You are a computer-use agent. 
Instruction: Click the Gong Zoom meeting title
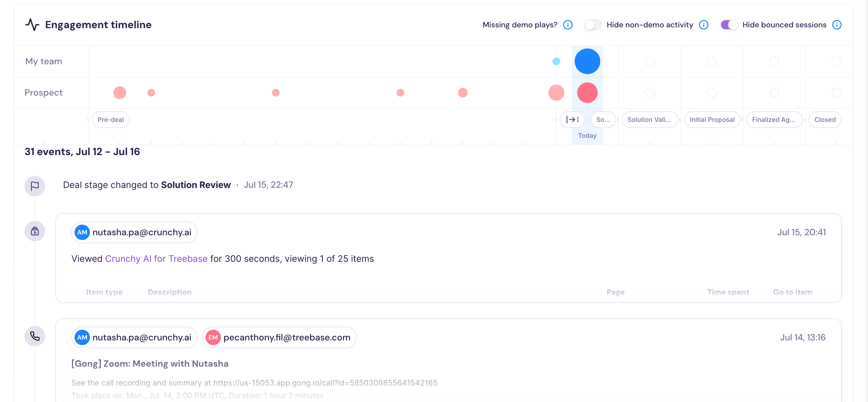150,364
